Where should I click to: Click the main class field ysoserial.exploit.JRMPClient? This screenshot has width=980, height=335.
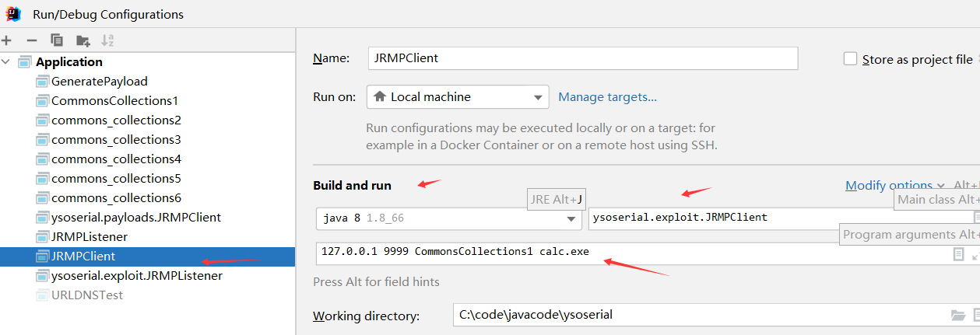[778, 218]
